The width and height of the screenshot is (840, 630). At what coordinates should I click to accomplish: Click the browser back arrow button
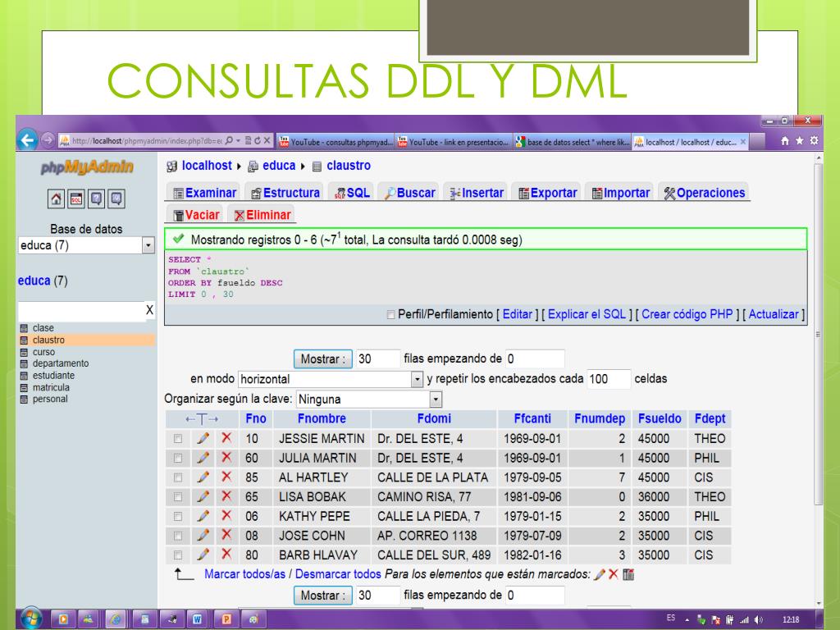click(27, 140)
